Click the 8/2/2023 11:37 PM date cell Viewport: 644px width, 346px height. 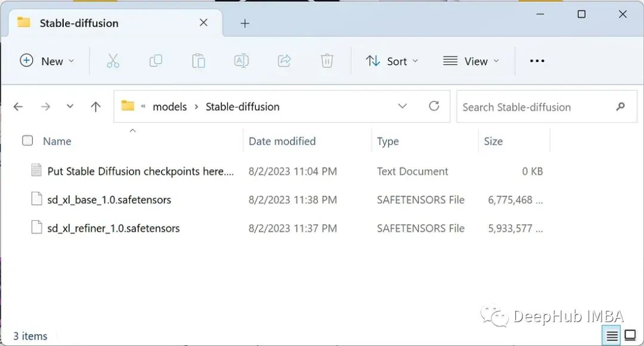[292, 228]
